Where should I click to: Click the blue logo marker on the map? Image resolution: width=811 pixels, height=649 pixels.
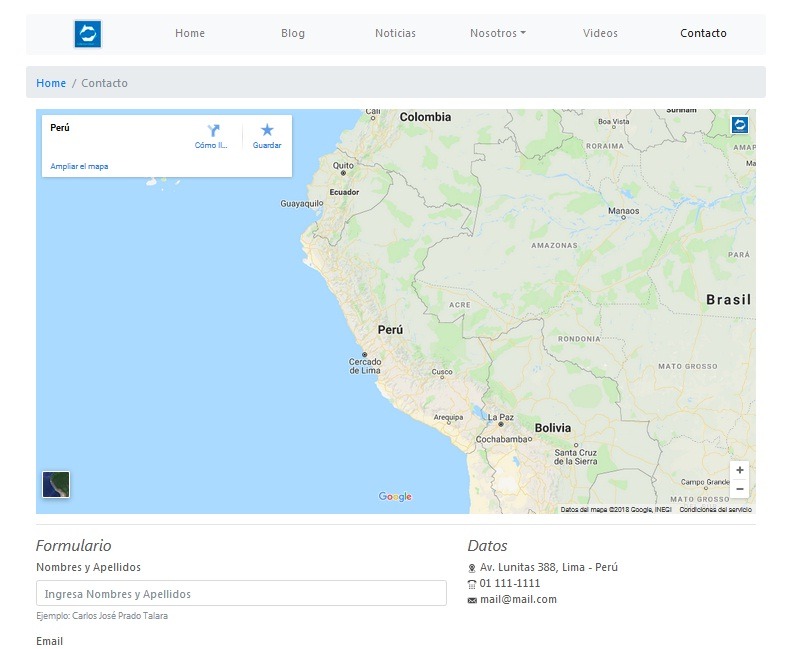click(740, 125)
